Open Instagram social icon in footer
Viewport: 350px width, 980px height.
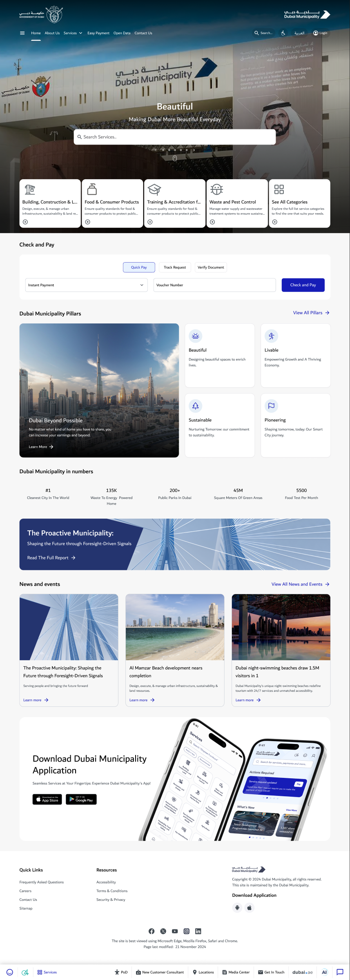click(187, 931)
